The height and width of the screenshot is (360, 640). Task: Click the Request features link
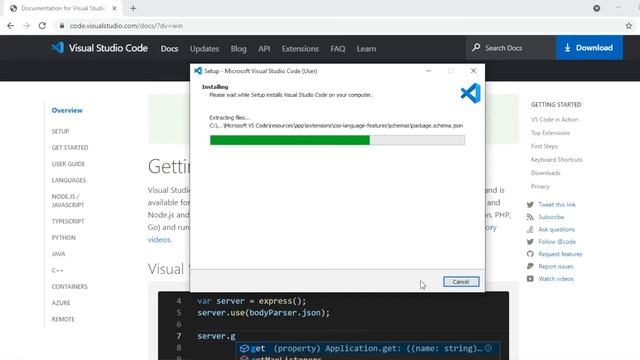[560, 254]
